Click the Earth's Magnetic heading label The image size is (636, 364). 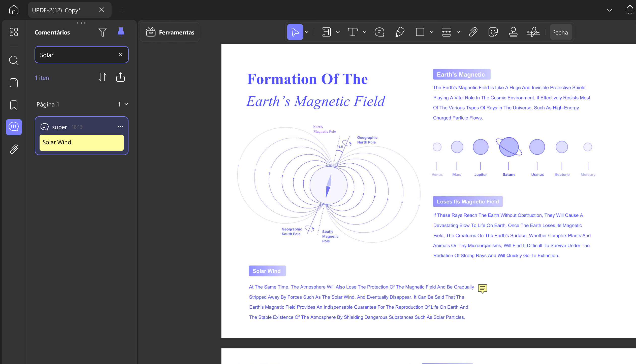coord(462,74)
